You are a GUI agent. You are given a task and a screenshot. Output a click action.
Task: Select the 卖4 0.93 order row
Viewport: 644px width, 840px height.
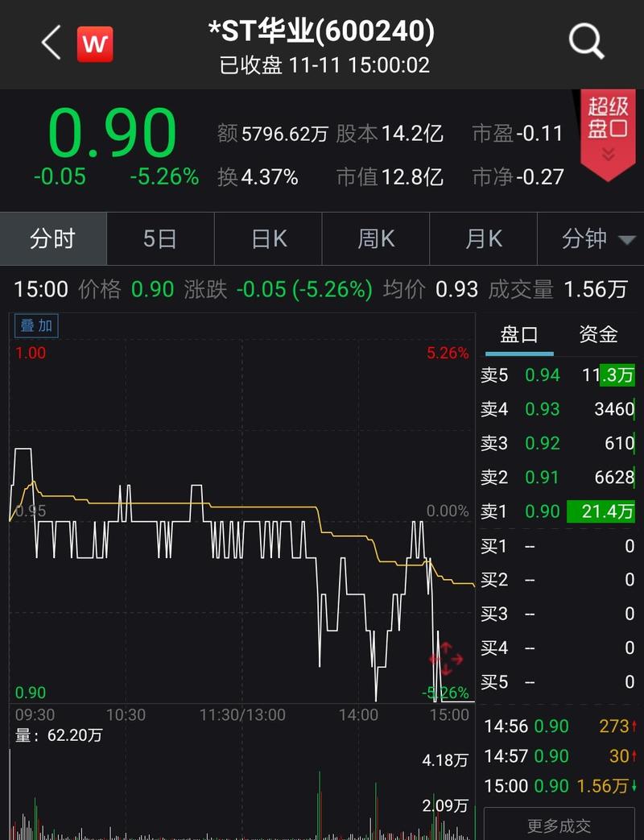557,409
